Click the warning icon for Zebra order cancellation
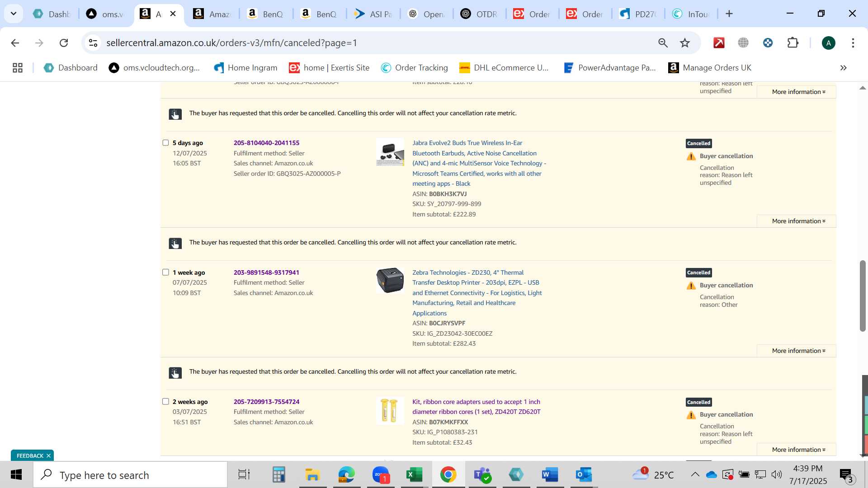This screenshot has width=868, height=488. [691, 286]
